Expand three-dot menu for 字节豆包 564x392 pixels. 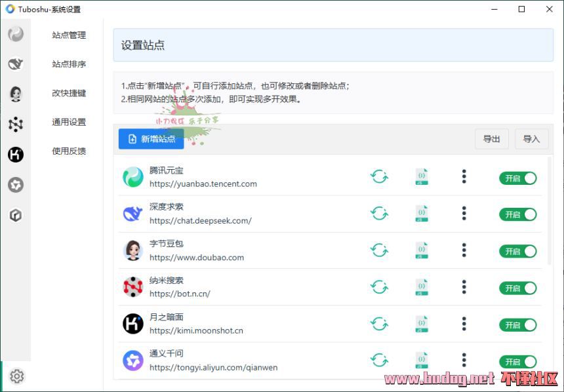click(464, 250)
